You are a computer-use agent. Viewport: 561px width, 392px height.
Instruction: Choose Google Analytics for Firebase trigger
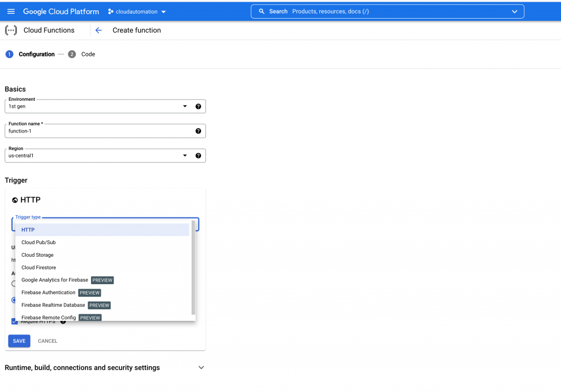point(102,280)
